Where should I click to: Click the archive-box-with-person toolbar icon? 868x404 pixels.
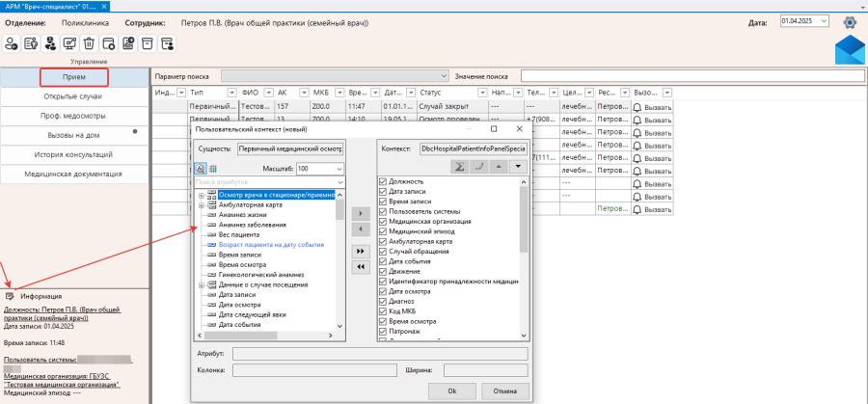(167, 43)
